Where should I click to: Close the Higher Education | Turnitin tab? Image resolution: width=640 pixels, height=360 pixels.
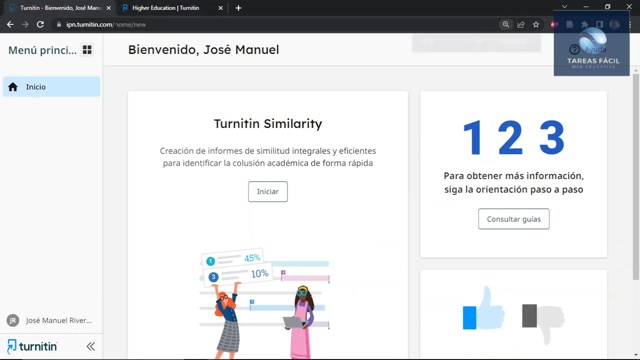coord(220,8)
